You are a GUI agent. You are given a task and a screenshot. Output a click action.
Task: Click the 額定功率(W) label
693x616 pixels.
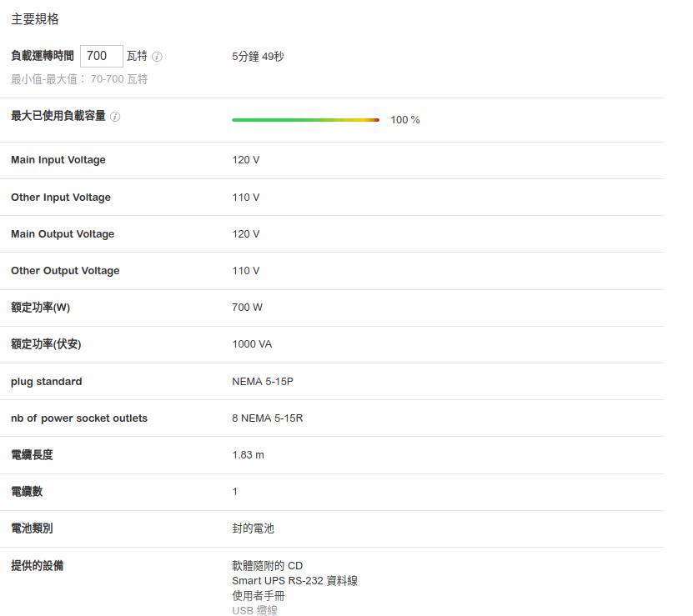41,308
